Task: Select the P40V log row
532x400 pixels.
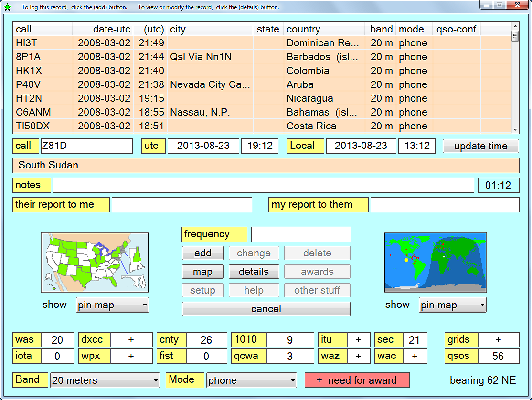Action: coord(262,84)
